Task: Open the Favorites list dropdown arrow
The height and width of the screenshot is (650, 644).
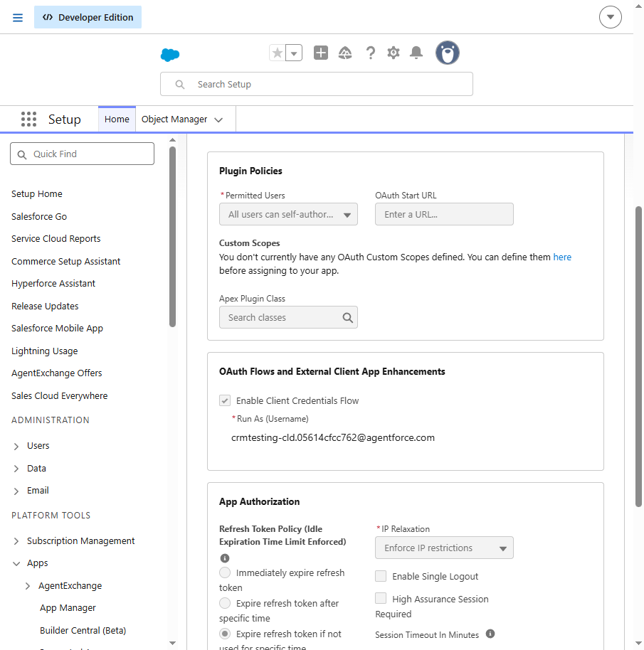Action: pyautogui.click(x=294, y=53)
